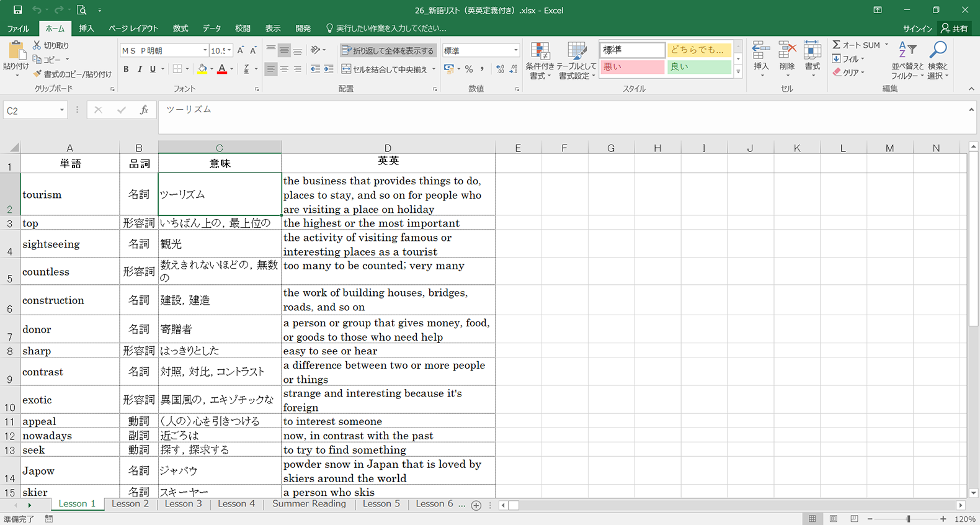Open the number format dropdown
This screenshot has height=525, width=980.
click(x=515, y=50)
